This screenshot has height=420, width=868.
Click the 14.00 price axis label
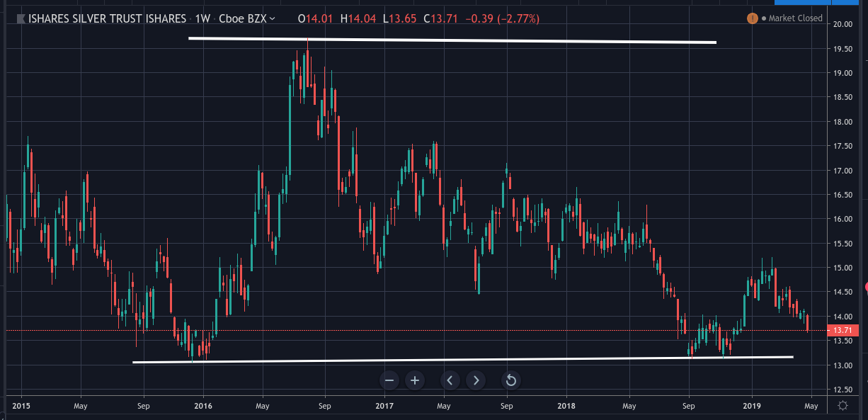tap(843, 317)
